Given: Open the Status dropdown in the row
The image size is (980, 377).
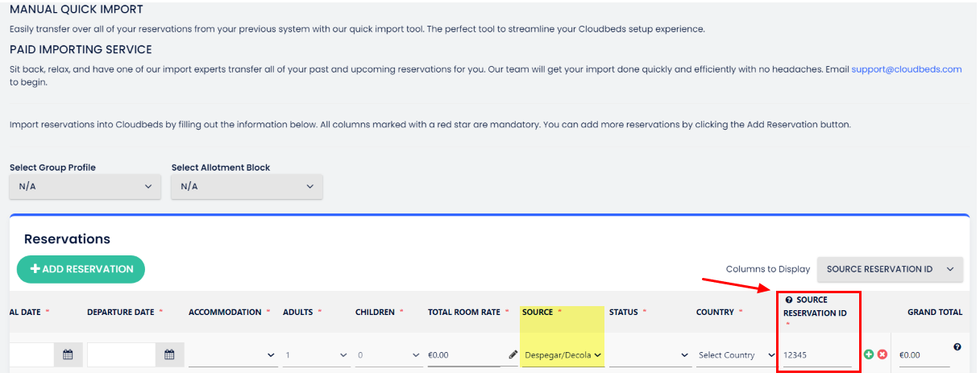Looking at the screenshot, I should pos(649,355).
